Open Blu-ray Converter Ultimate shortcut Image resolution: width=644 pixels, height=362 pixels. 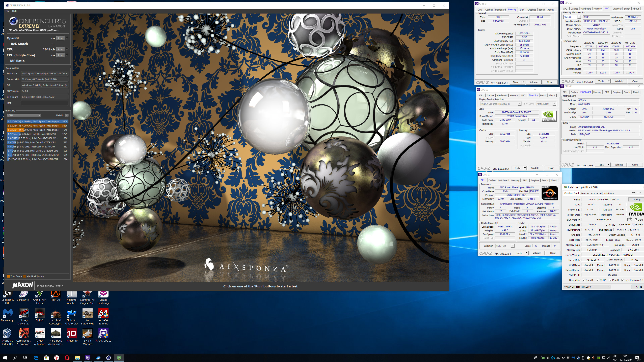(24, 317)
